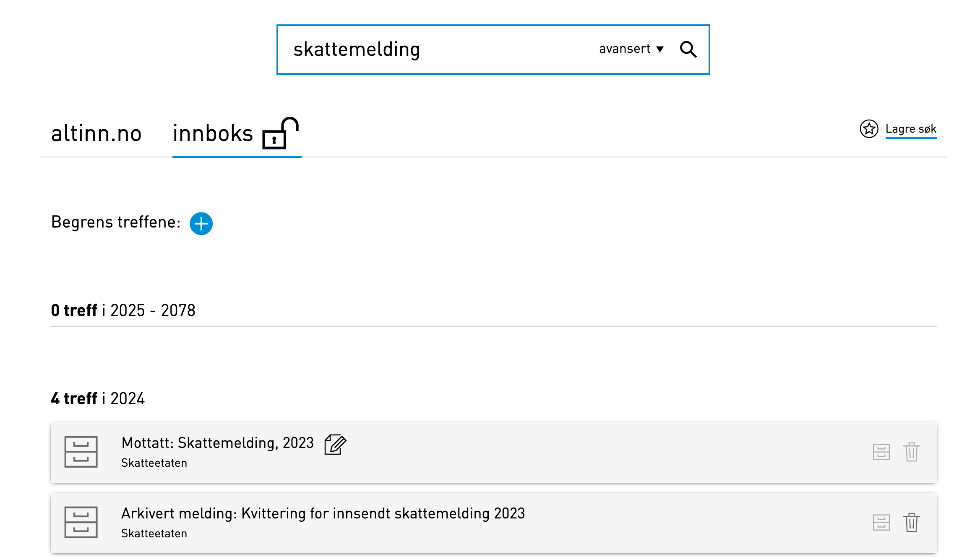Delete the Kvittering message with the trash icon

(x=912, y=523)
